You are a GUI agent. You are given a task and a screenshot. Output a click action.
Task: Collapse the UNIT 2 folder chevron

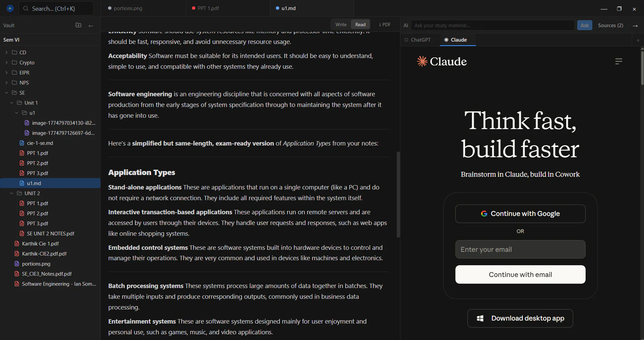[11, 193]
